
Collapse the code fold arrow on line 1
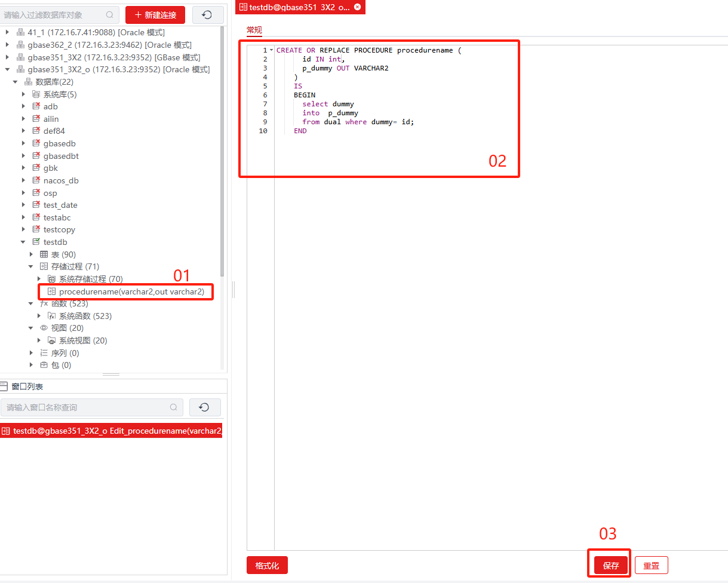coord(272,50)
